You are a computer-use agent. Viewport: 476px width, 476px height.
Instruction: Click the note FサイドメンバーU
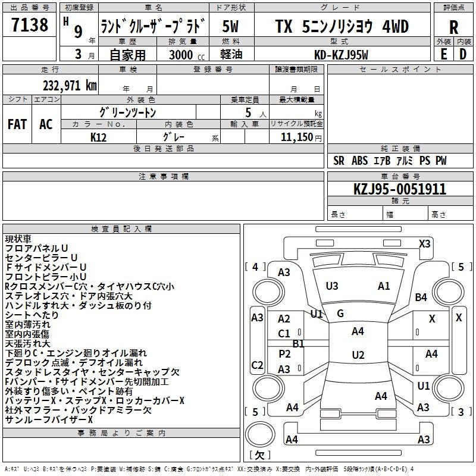coord(46,267)
